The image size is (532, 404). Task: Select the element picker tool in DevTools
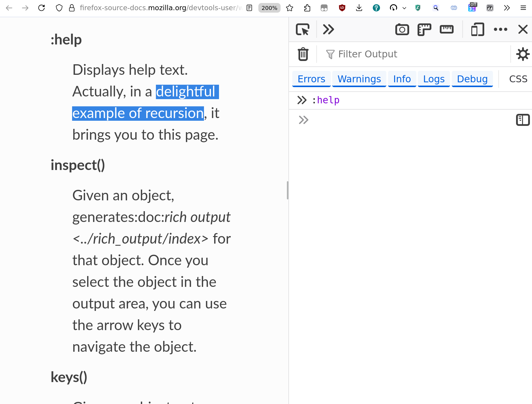303,29
